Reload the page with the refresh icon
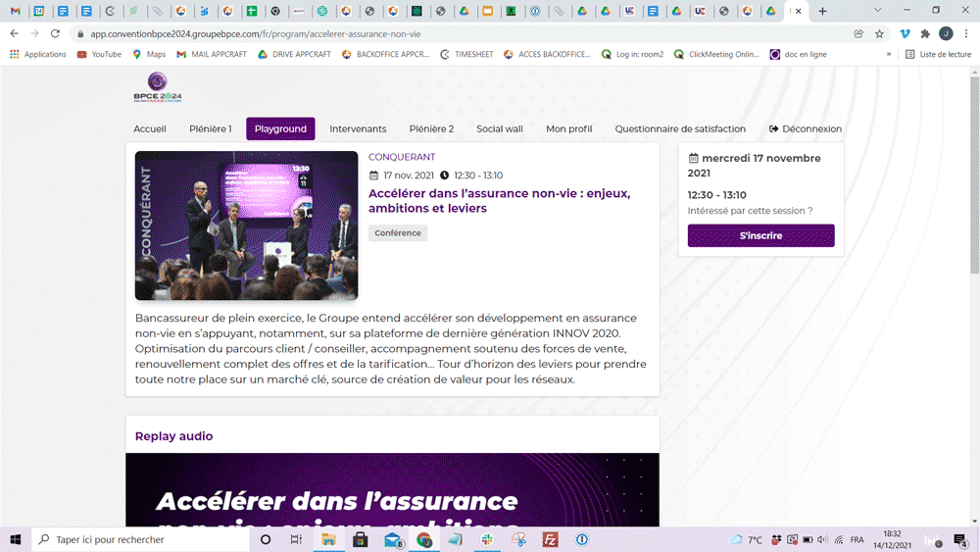 pyautogui.click(x=55, y=33)
